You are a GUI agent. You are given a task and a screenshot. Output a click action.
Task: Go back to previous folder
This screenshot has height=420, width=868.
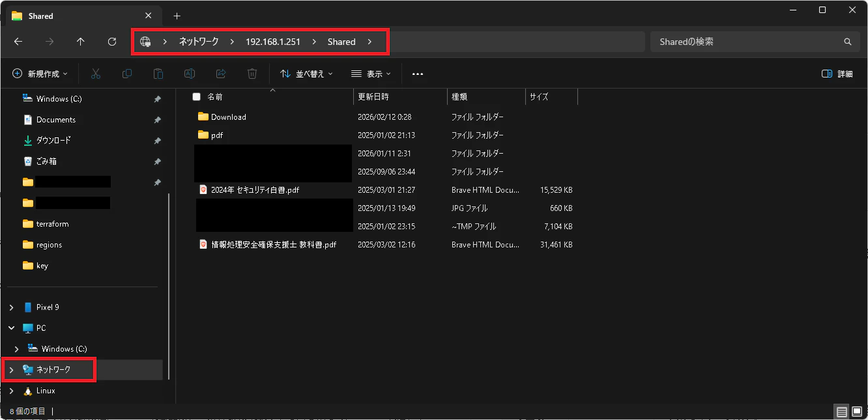pos(18,42)
